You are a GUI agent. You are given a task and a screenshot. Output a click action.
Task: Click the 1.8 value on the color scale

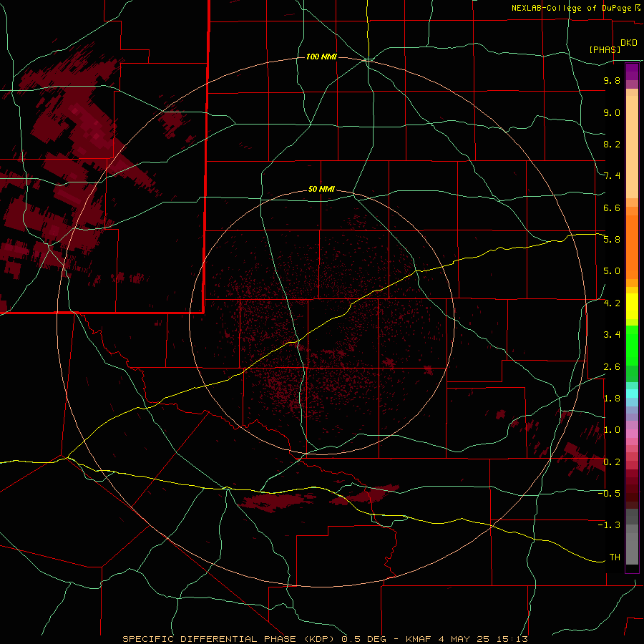coord(612,399)
